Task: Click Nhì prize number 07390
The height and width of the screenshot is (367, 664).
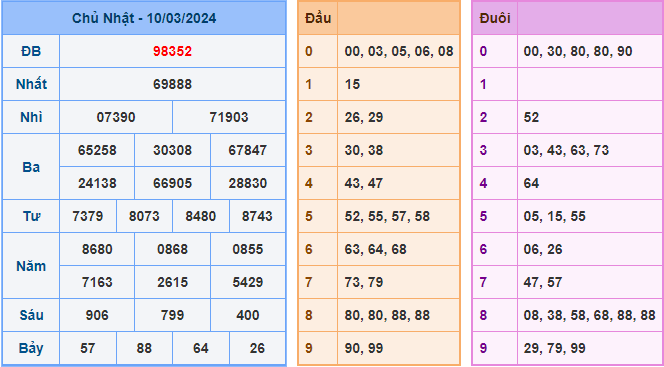Action: [116, 117]
